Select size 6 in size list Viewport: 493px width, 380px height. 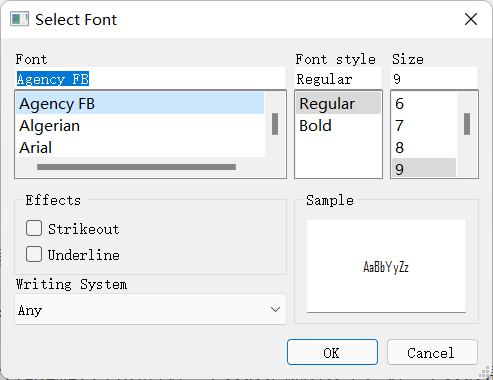pyautogui.click(x=424, y=103)
